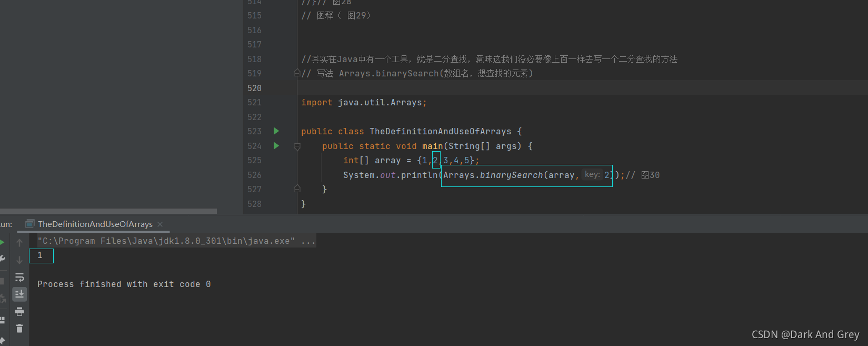The height and width of the screenshot is (346, 868).
Task: Click the Print console output icon
Action: click(19, 311)
